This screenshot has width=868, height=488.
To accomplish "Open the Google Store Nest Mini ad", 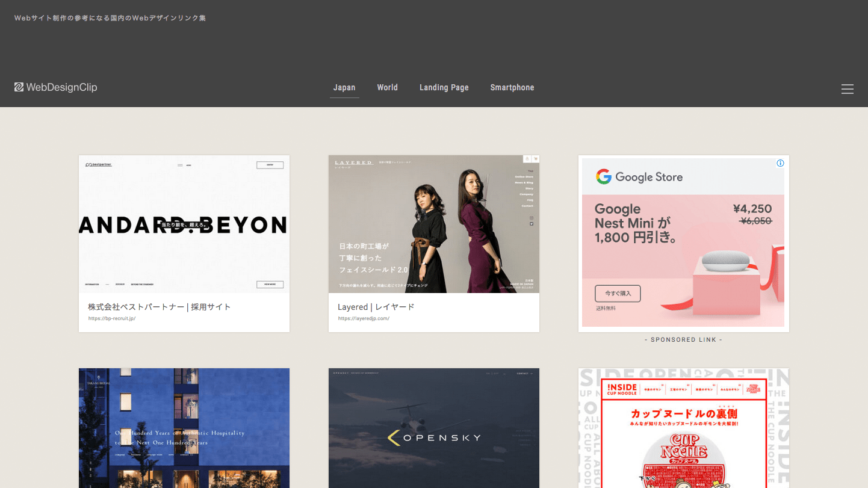I will click(x=683, y=243).
